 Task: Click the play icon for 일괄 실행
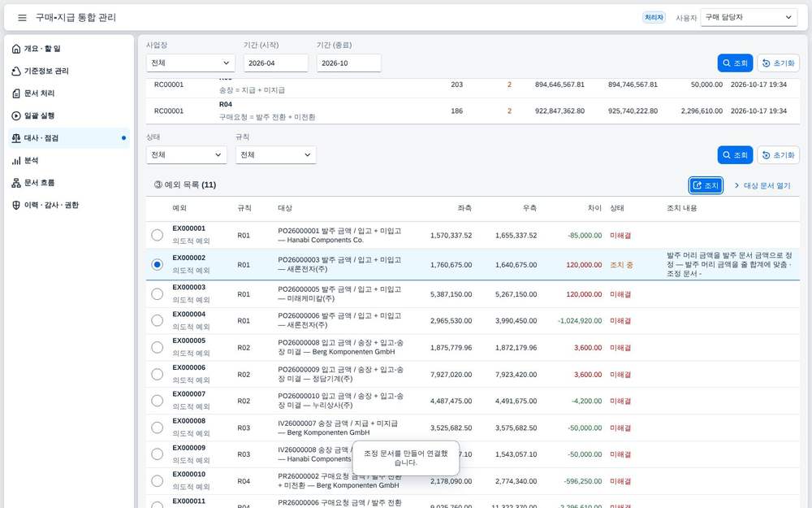coord(16,115)
